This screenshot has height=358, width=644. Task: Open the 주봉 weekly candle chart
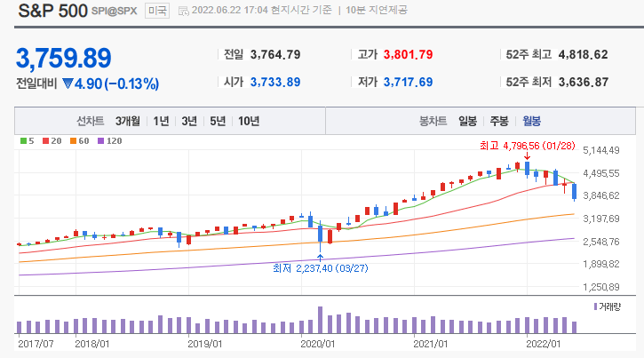[499, 121]
